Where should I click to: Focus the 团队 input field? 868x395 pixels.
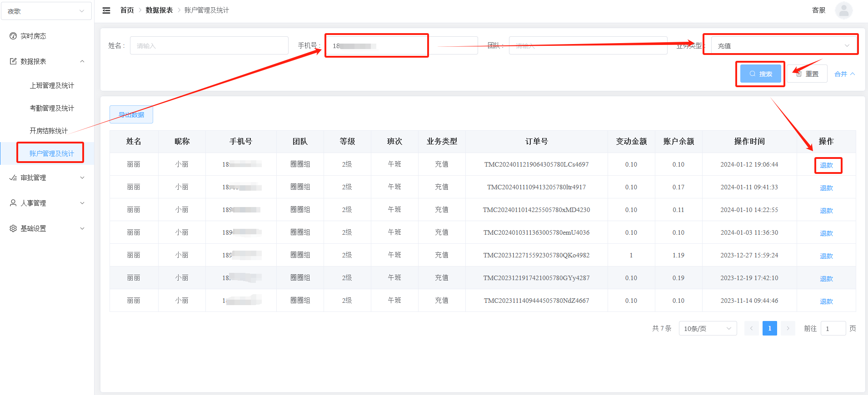click(x=588, y=45)
